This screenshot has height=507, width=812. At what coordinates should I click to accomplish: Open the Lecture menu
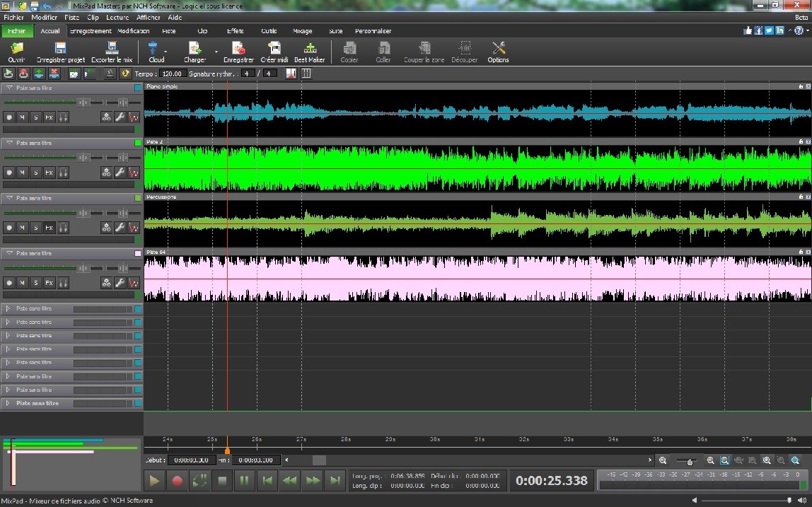tap(117, 17)
